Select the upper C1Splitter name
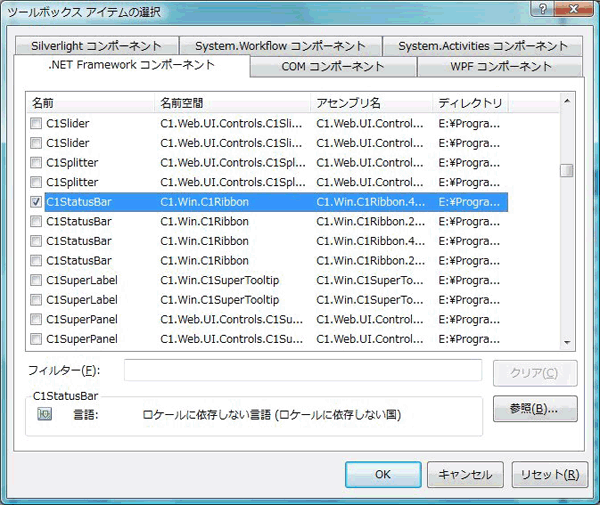 [72, 163]
